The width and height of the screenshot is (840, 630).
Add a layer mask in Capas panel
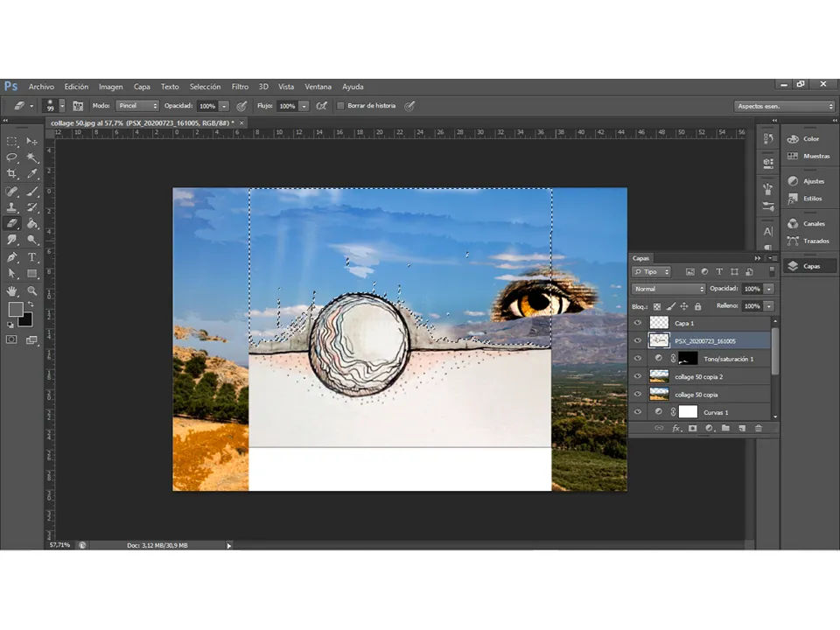tap(693, 428)
